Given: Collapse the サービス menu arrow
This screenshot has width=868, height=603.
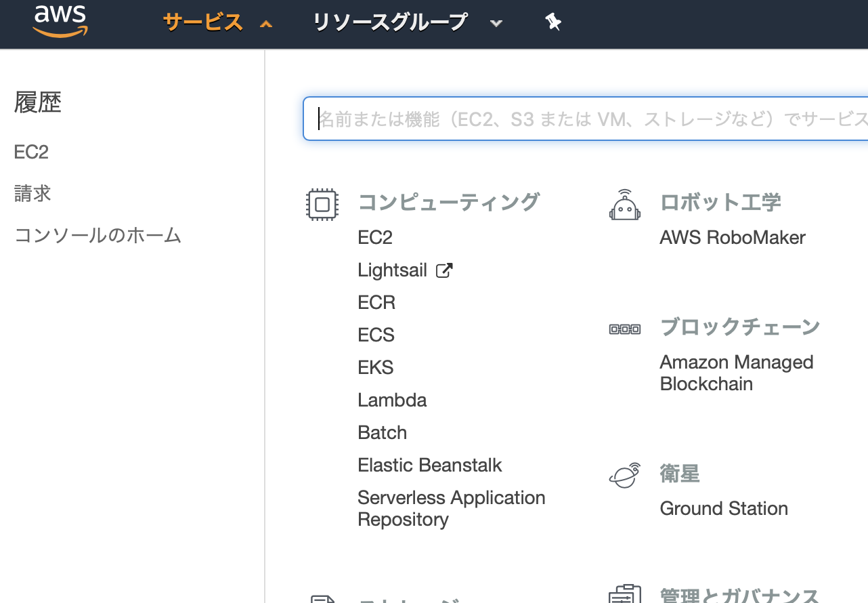Looking at the screenshot, I should click(266, 24).
